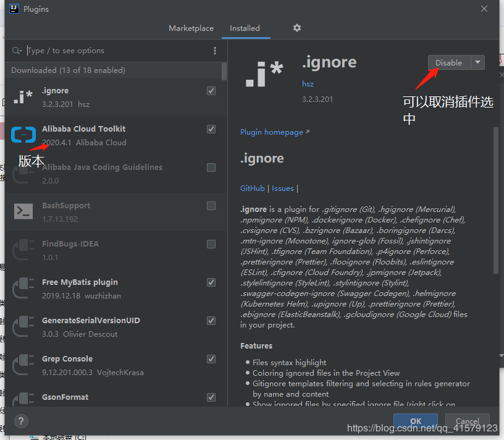Screen dimensions: 504x440
Task: Focus the plugin search input field
Action: point(117,51)
